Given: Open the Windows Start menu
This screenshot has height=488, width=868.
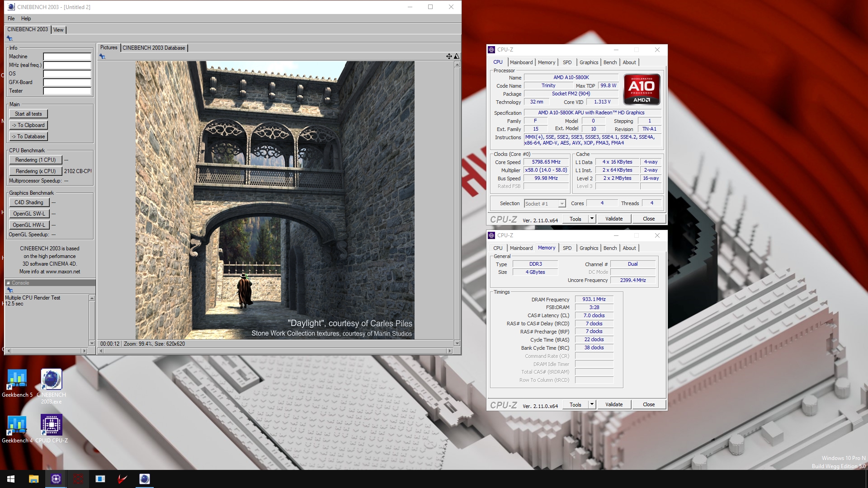Looking at the screenshot, I should [11, 479].
